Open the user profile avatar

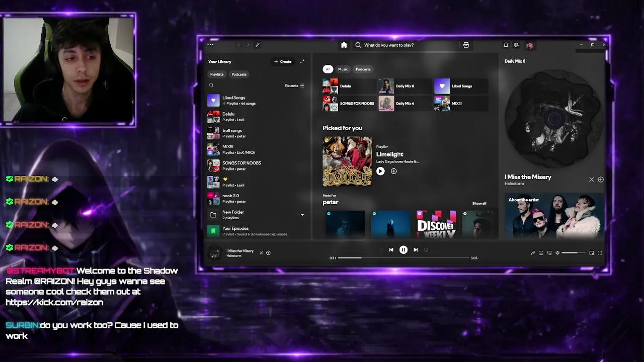pos(529,45)
